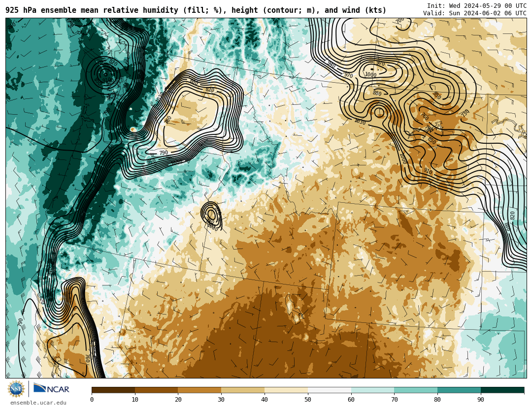Click the colorbar tick label 20
Screen dimensions: 532x409
click(178, 400)
